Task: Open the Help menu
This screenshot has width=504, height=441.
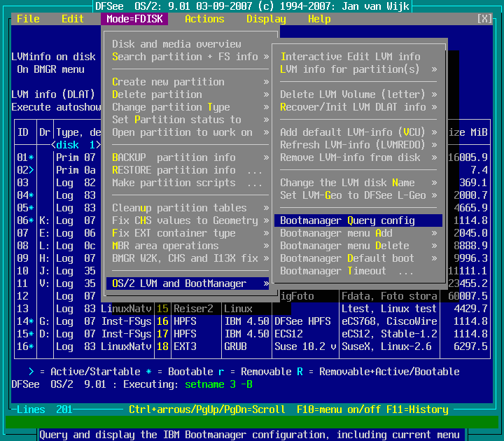Action: pos(319,19)
